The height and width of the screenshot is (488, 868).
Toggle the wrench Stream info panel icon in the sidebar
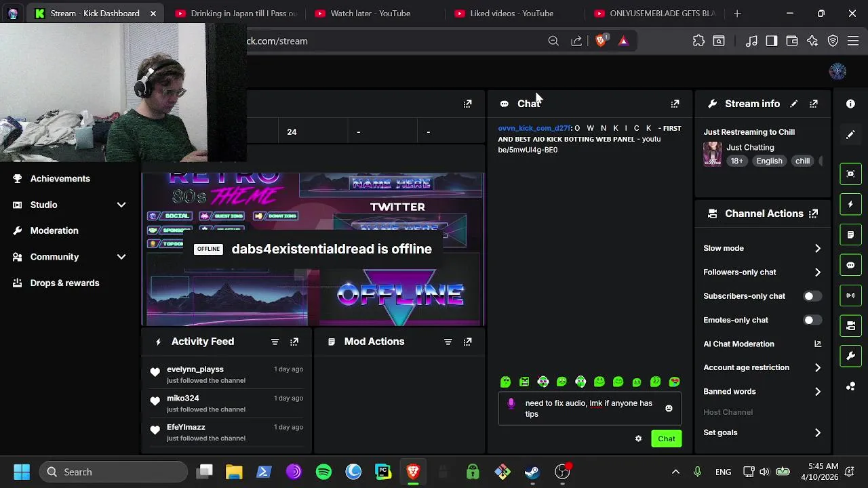click(x=850, y=356)
